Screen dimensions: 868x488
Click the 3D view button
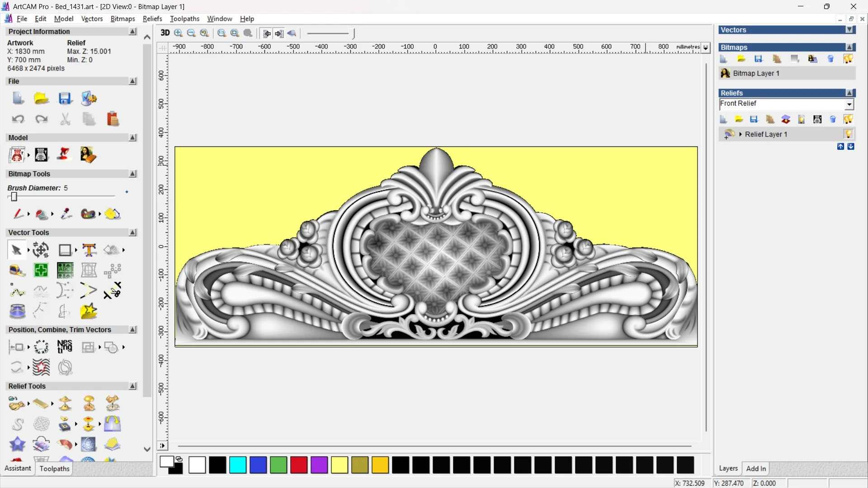coord(165,33)
